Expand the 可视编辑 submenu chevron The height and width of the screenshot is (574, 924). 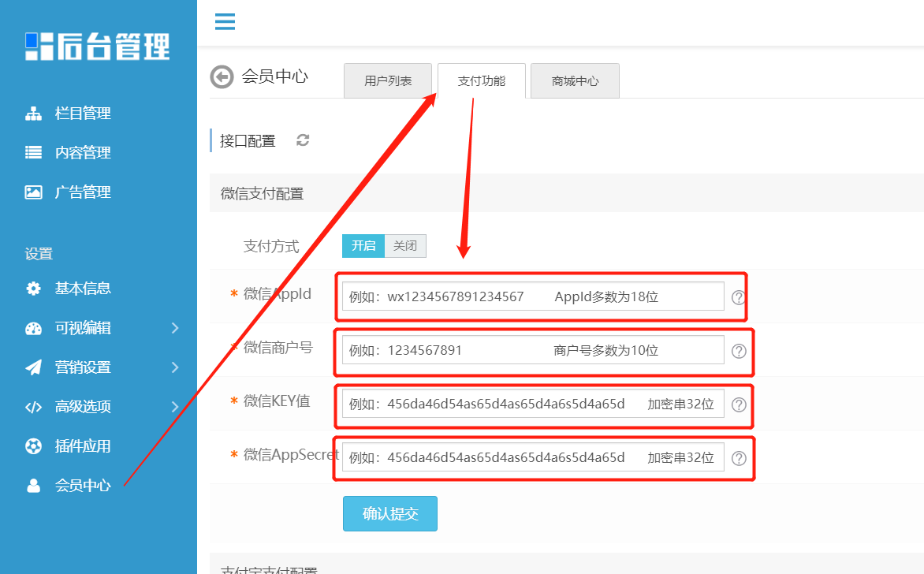tap(176, 327)
